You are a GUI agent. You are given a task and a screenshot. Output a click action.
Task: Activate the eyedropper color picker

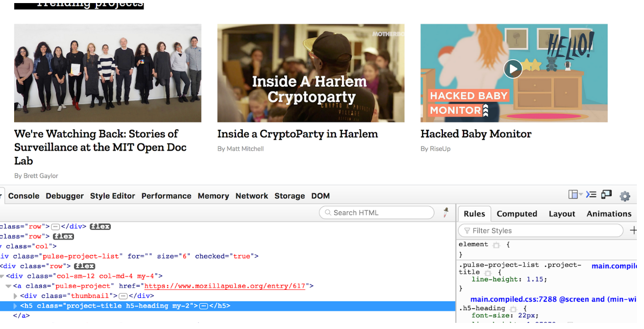click(445, 213)
